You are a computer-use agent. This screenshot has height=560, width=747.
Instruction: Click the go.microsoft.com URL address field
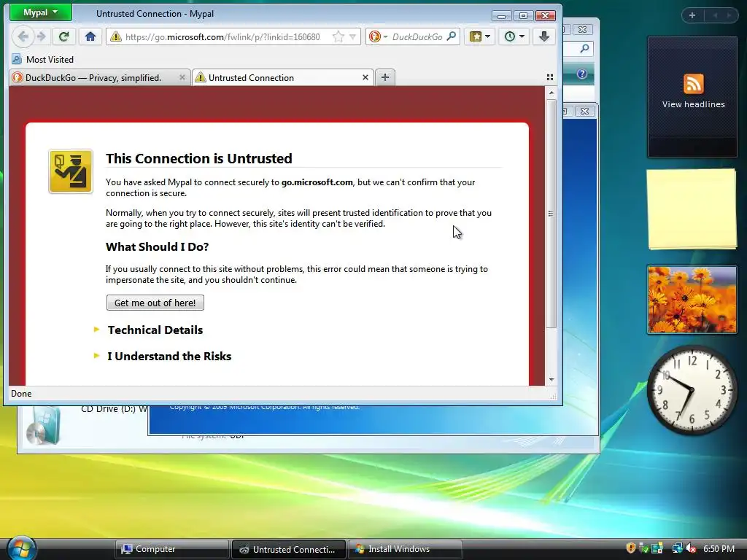(x=223, y=36)
